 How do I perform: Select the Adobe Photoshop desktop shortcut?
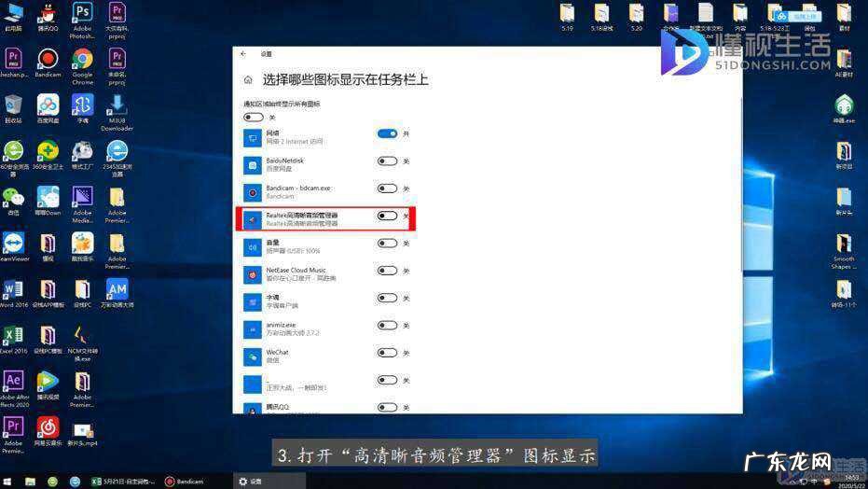[x=82, y=21]
